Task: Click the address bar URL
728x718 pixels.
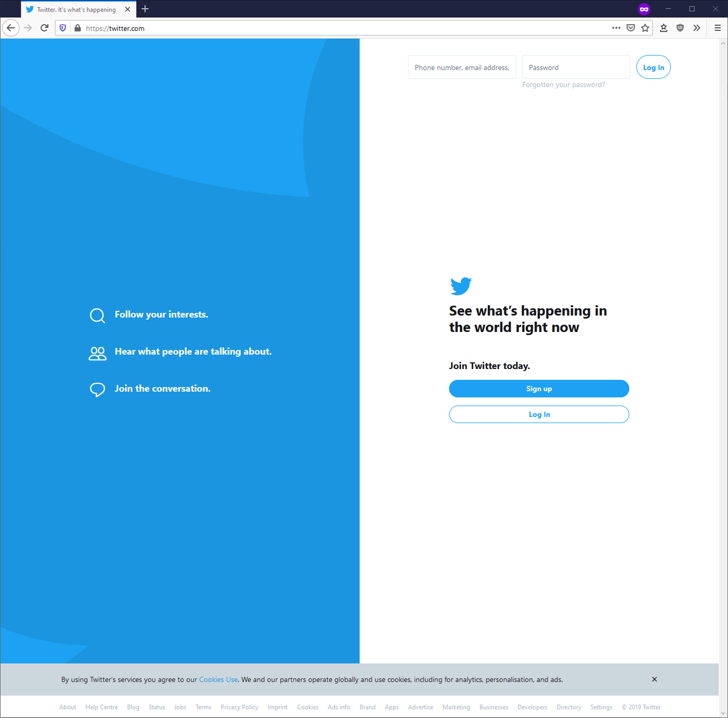Action: click(115, 29)
